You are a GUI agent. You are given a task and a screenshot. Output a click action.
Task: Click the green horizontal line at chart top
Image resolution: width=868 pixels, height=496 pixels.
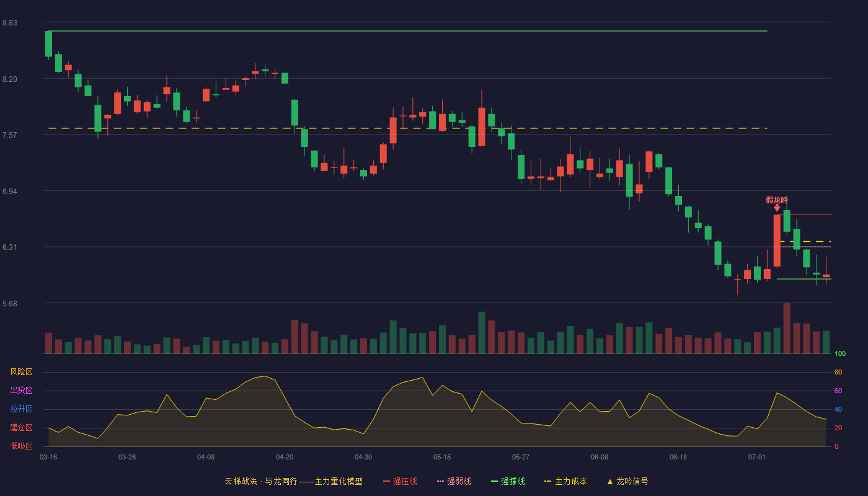click(407, 31)
